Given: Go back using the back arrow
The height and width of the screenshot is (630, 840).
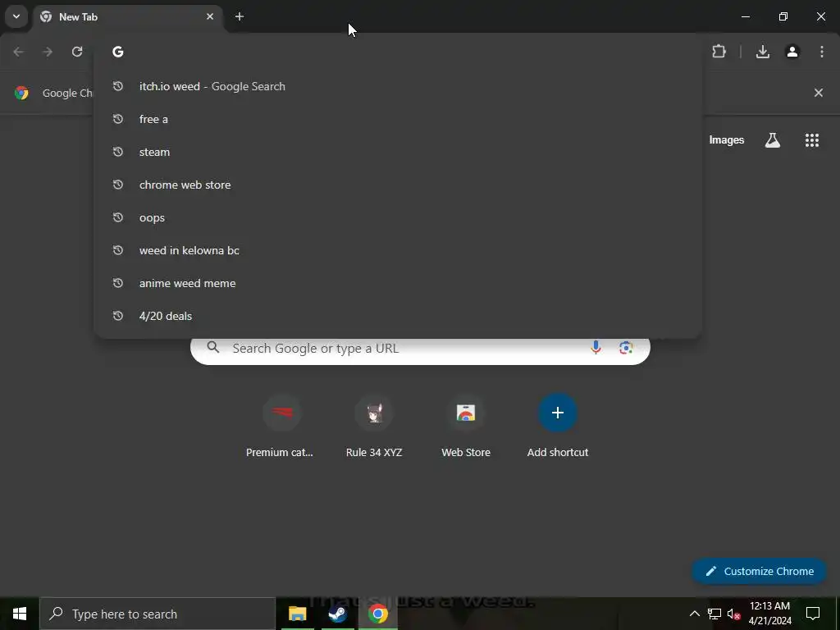Looking at the screenshot, I should point(18,52).
